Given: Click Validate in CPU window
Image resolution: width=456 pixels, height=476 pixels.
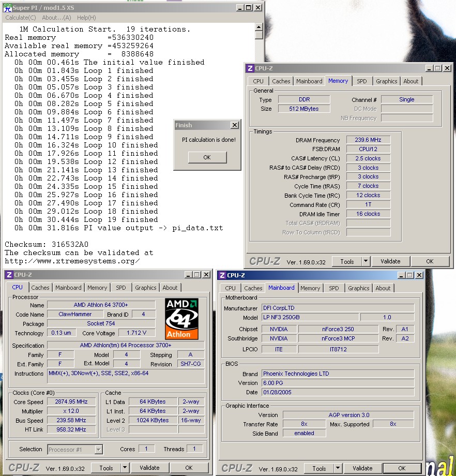Looking at the screenshot, I should pyautogui.click(x=149, y=468).
